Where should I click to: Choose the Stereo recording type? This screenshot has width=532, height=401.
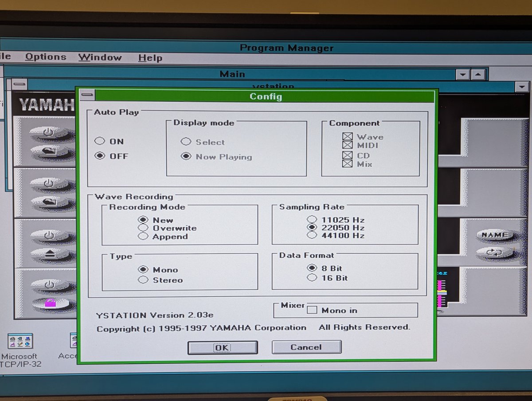click(160, 280)
